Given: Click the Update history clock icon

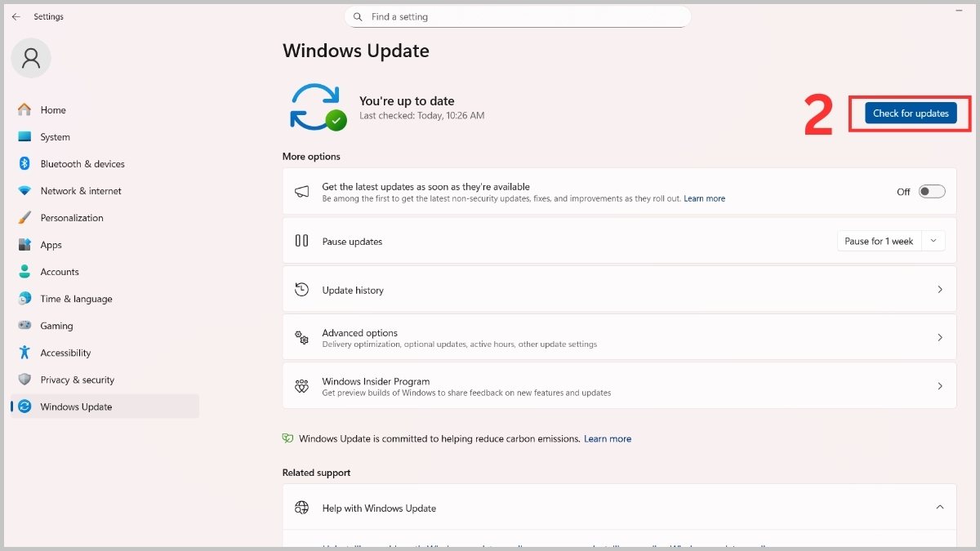Looking at the screenshot, I should 301,289.
